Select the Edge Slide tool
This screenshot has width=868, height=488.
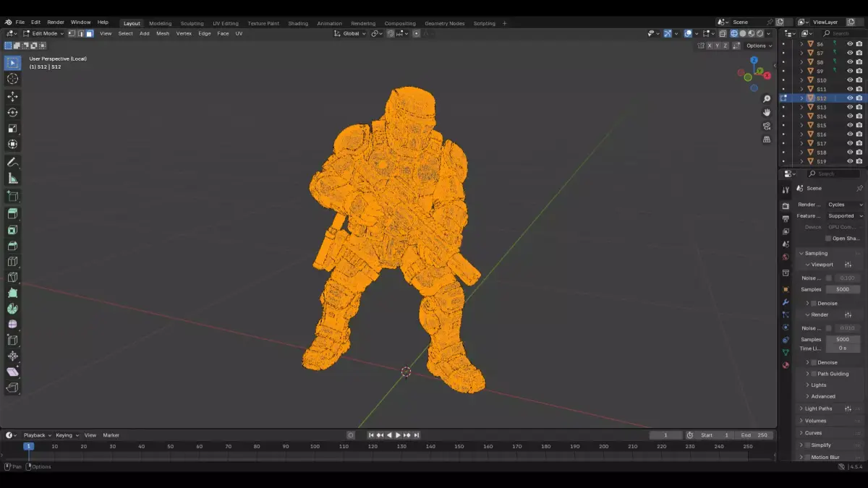[x=12, y=340]
